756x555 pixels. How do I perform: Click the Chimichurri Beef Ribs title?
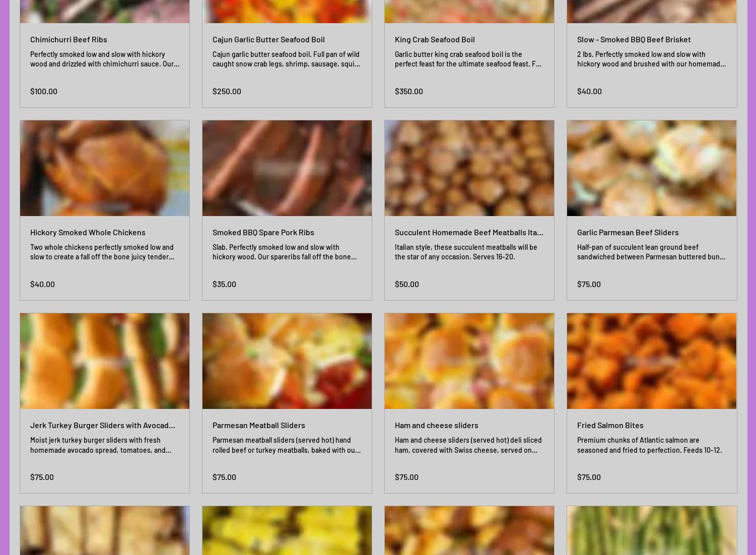click(x=68, y=39)
